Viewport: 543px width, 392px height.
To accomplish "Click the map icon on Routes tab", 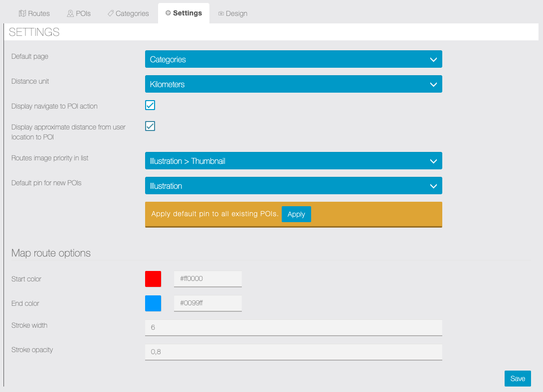I will point(22,13).
